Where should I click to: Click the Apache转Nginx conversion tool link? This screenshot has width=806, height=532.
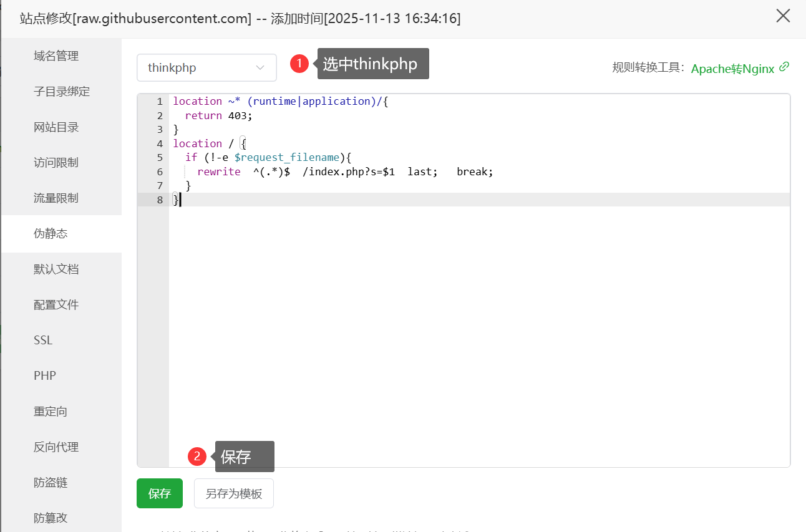click(x=732, y=69)
